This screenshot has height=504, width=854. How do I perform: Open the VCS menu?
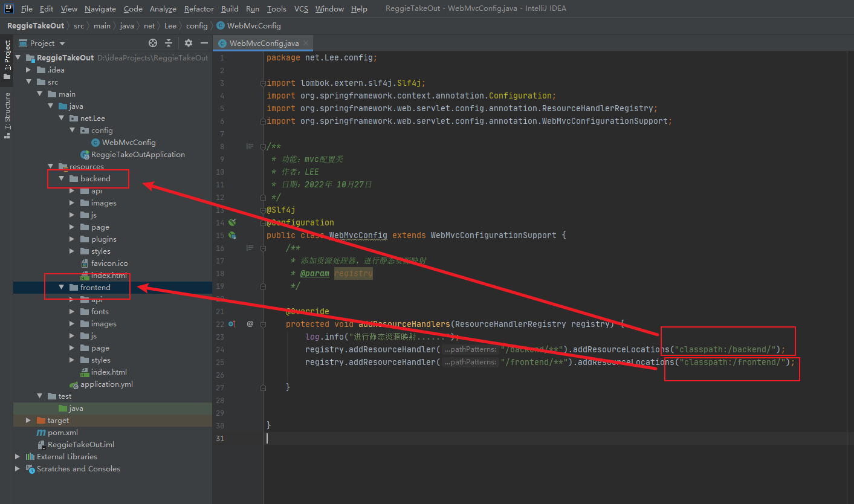click(301, 9)
